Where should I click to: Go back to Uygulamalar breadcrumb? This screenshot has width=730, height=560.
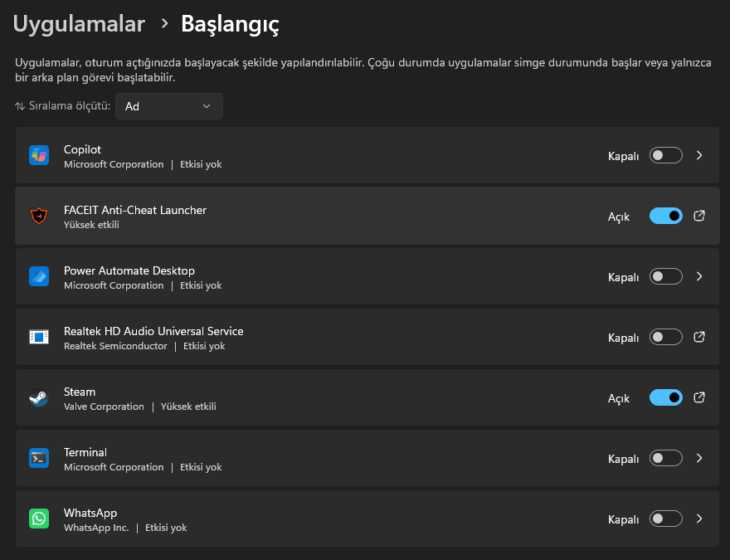tap(79, 23)
